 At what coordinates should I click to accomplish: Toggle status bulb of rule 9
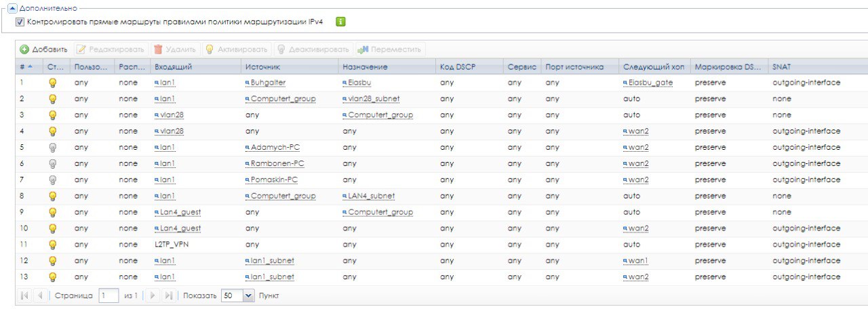pyautogui.click(x=53, y=212)
